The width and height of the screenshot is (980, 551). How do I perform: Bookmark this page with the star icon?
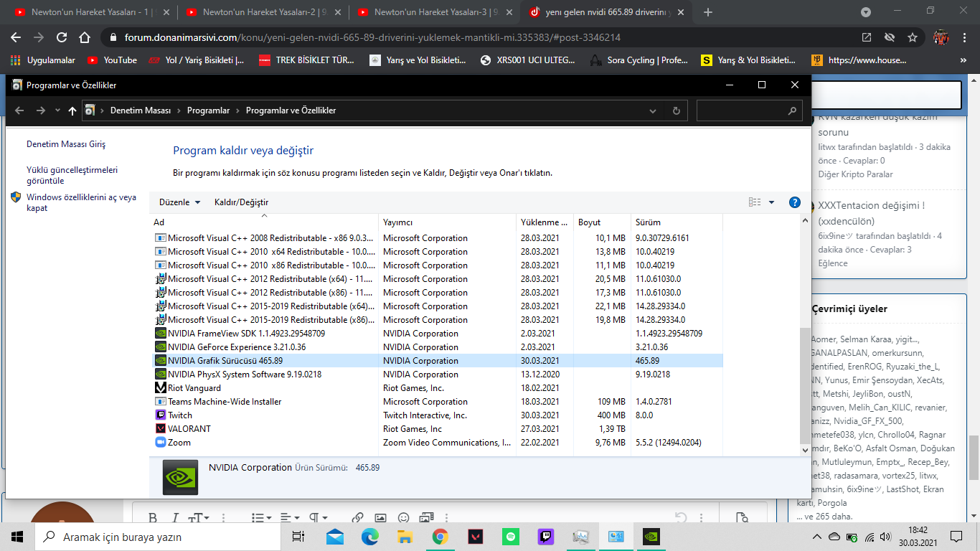(x=913, y=37)
